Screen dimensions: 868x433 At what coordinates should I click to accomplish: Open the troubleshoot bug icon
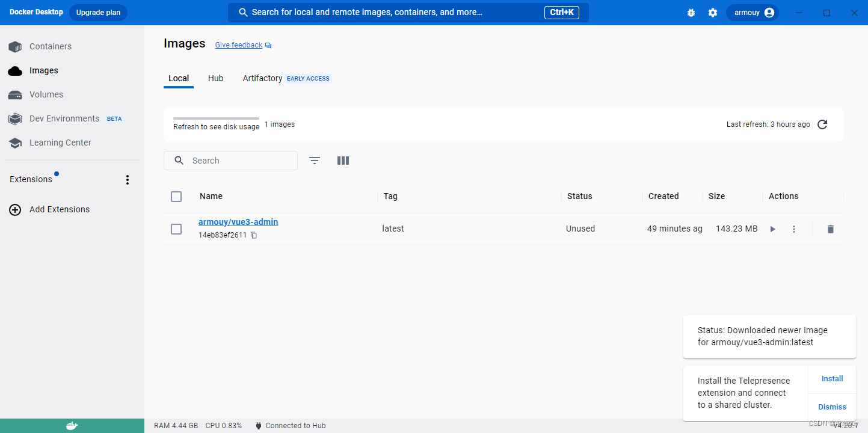click(691, 13)
